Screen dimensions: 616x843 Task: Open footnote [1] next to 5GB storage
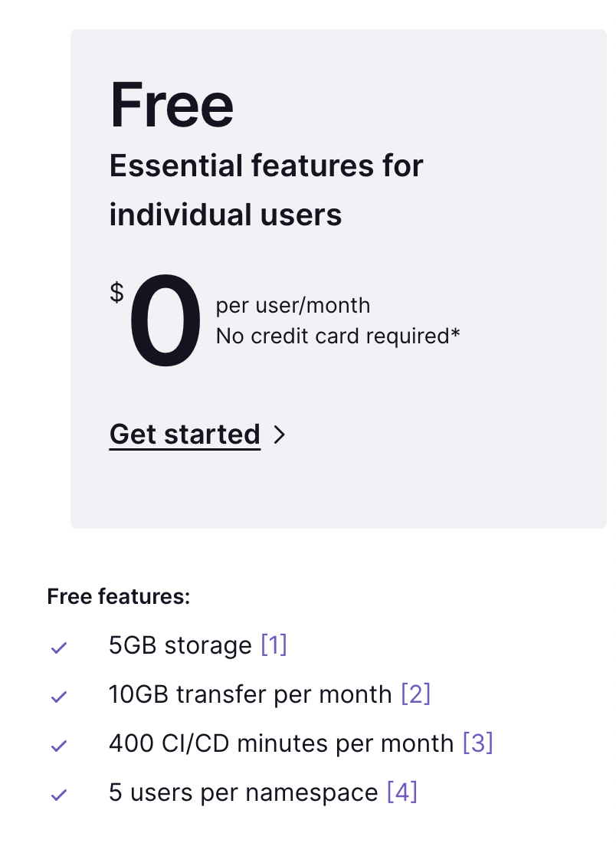(274, 645)
